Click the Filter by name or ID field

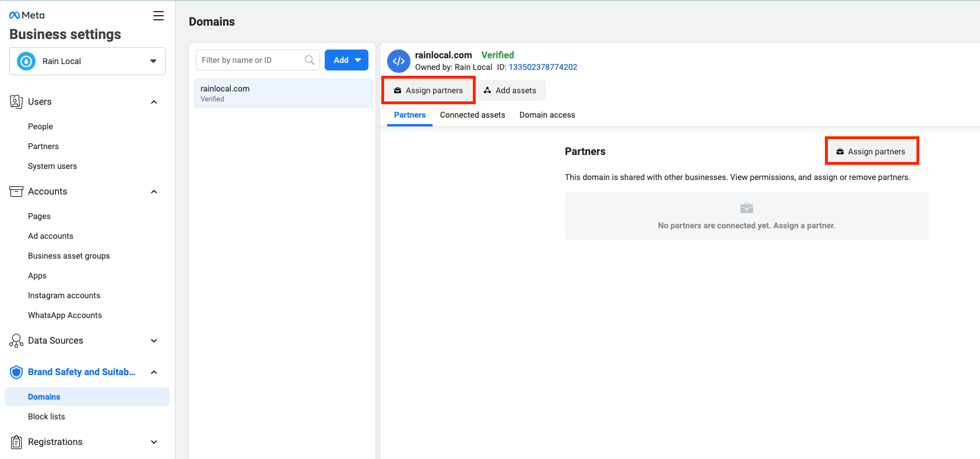251,60
